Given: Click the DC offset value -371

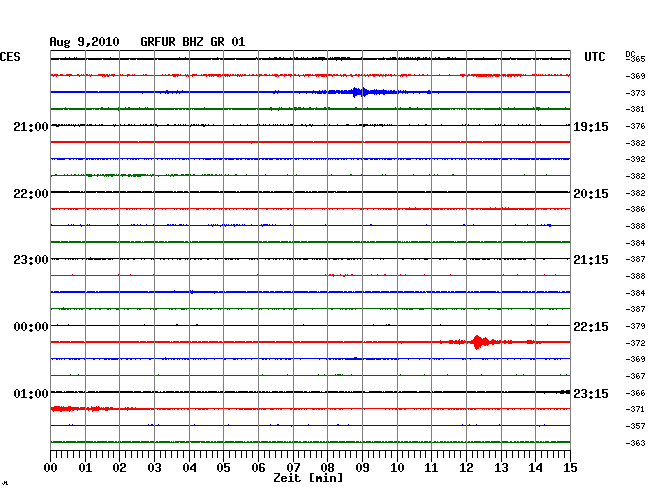Looking at the screenshot, I should click(x=635, y=409).
